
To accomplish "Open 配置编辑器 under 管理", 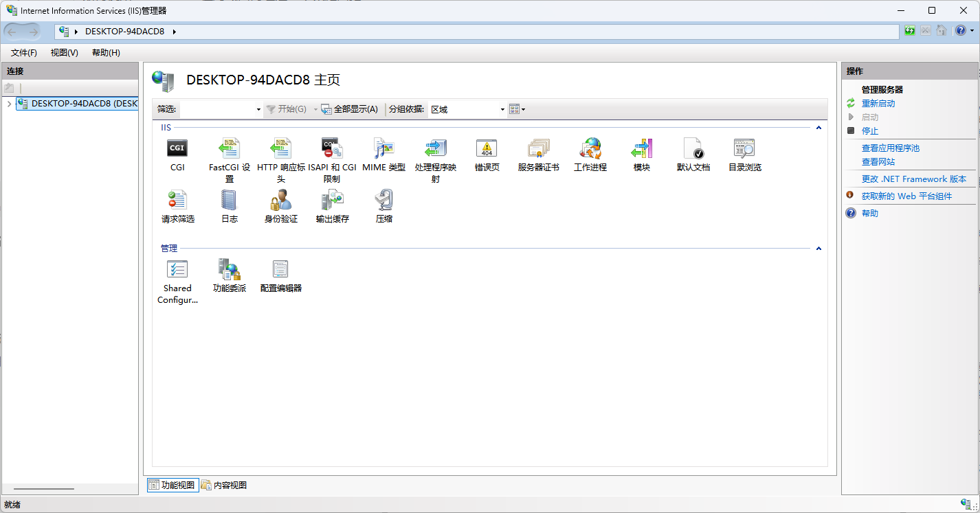I will tap(280, 275).
